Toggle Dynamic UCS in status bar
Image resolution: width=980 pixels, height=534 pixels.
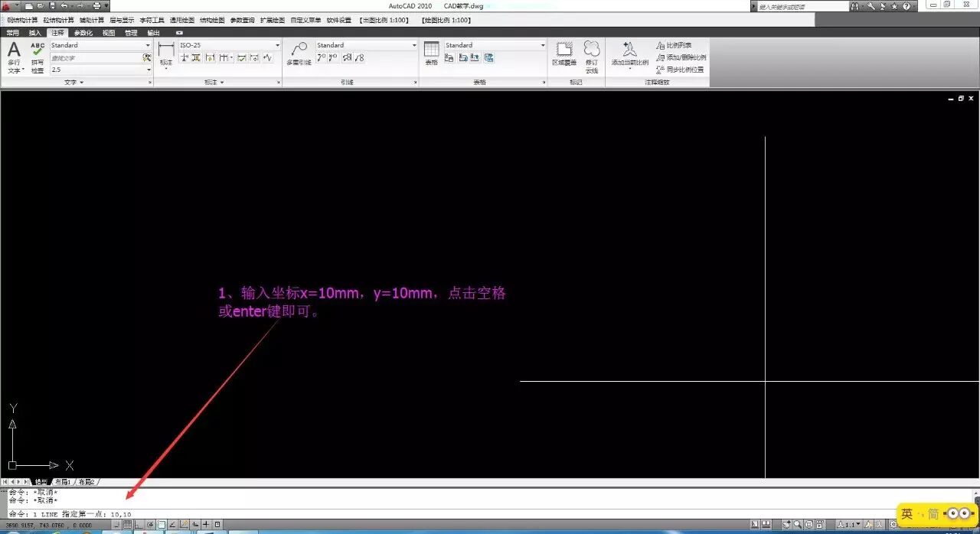[x=184, y=524]
